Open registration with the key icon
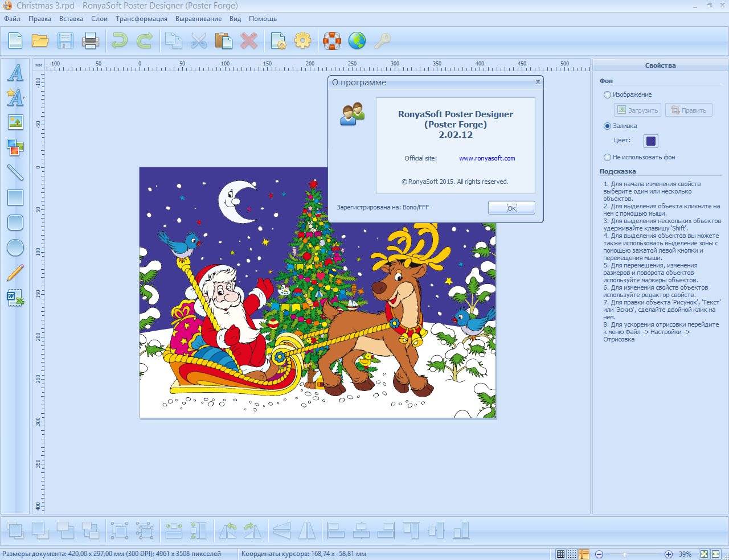This screenshot has width=729, height=560. tap(382, 40)
